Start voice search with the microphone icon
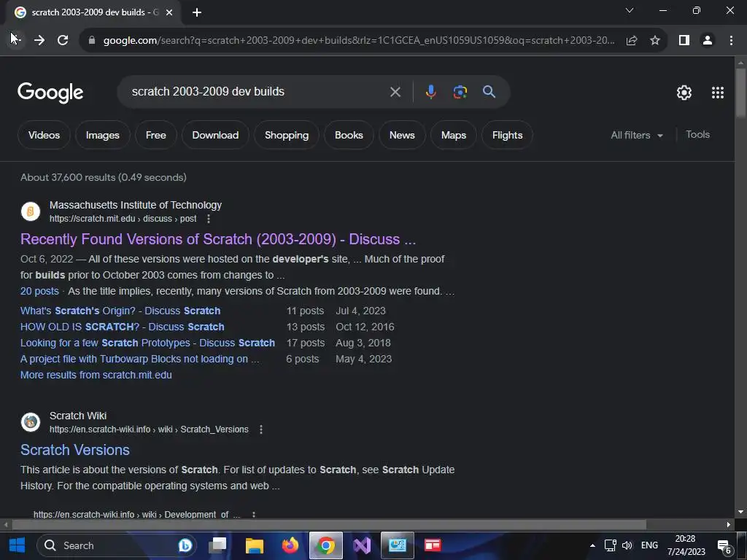Viewport: 747px width, 560px height. [430, 92]
